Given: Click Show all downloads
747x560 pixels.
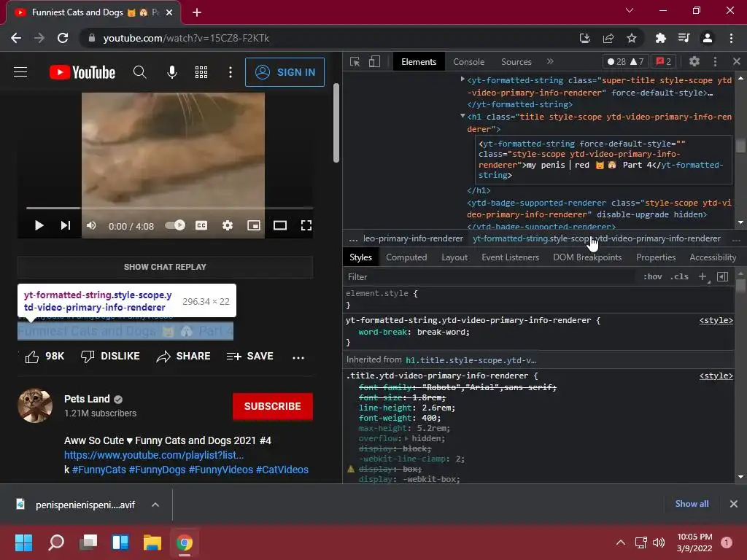Looking at the screenshot, I should 692,504.
